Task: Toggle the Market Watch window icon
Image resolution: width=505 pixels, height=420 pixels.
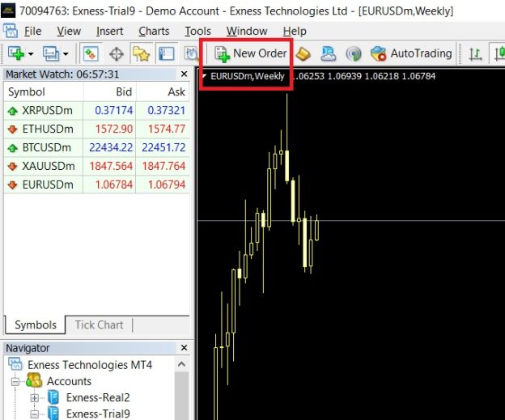Action: coord(91,53)
